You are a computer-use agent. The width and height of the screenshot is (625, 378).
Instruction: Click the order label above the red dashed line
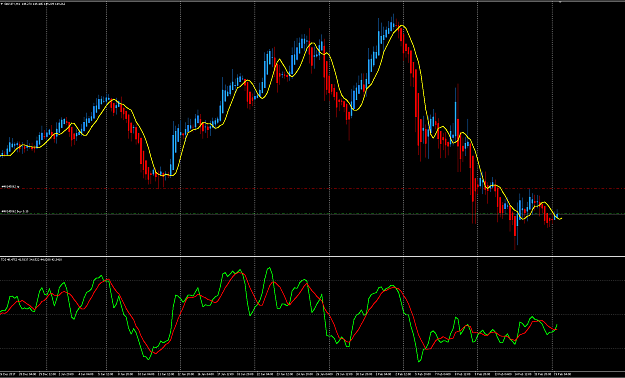point(10,186)
